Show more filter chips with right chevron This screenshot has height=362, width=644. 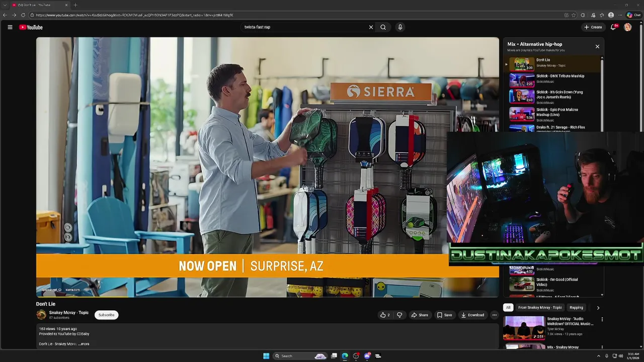click(x=598, y=308)
